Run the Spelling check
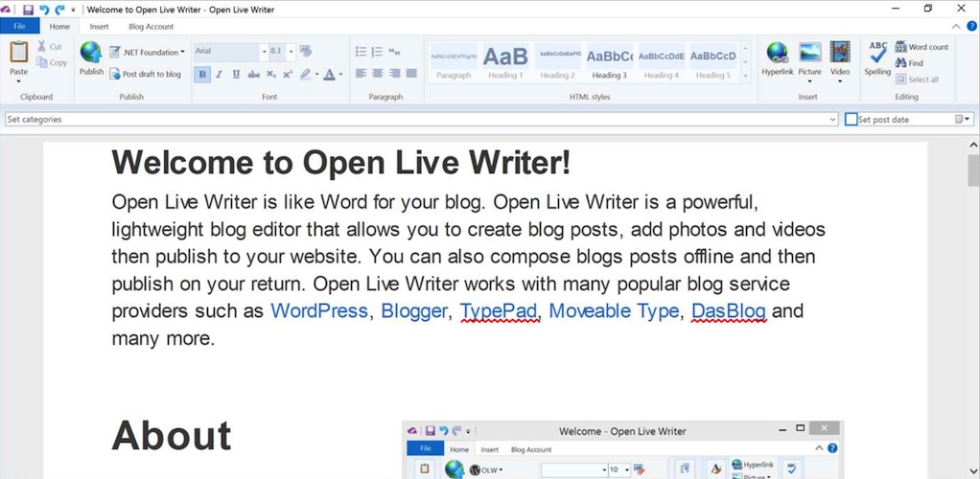The image size is (980, 479). click(877, 54)
